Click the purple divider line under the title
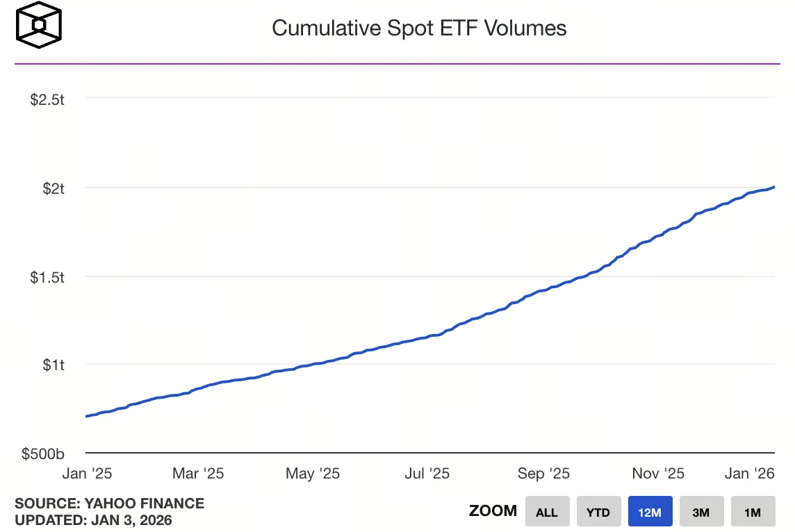Viewport: 795px width, 532px height. pos(396,65)
